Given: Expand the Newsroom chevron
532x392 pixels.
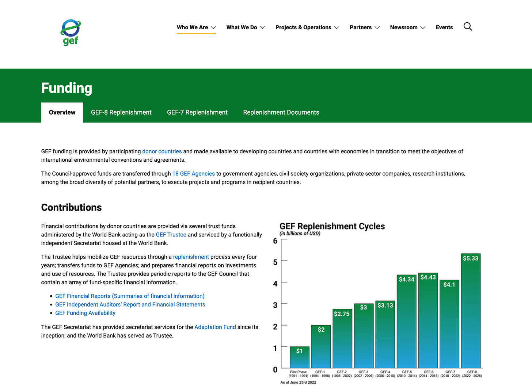Looking at the screenshot, I should pyautogui.click(x=423, y=28).
